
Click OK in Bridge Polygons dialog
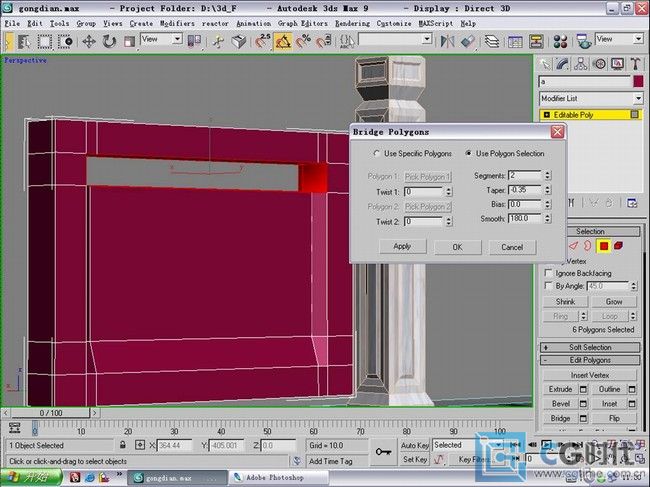457,247
